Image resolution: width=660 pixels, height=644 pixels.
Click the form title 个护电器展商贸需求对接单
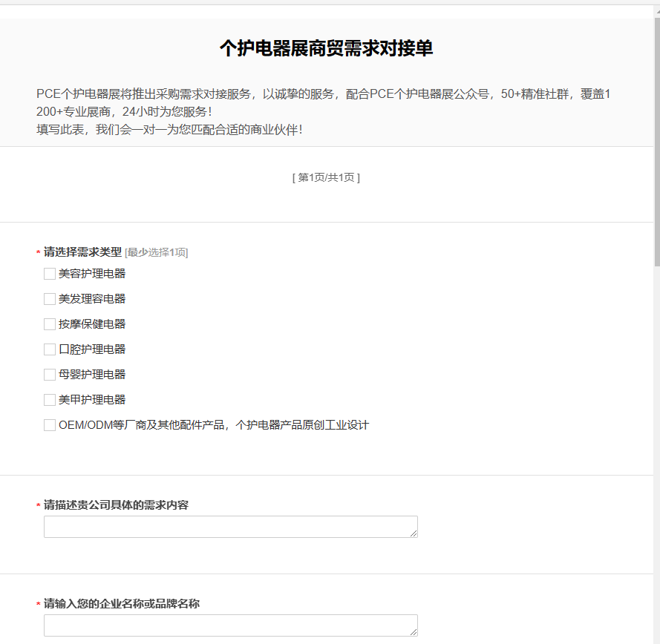(326, 48)
